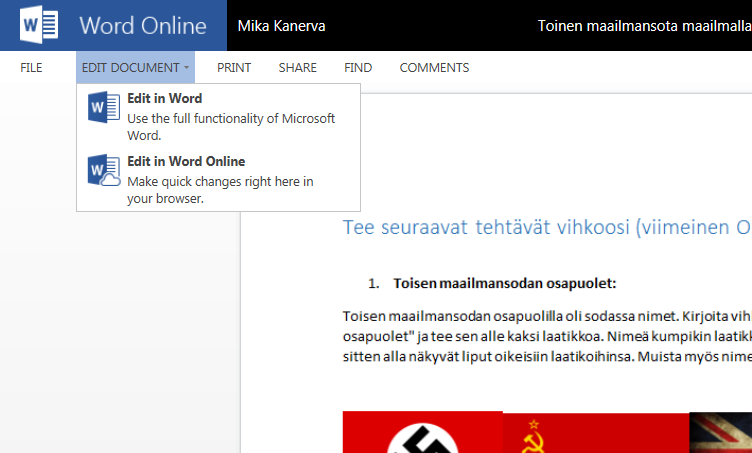The width and height of the screenshot is (752, 453).
Task: Click the document title Toinen maailmansota
Action: (x=645, y=25)
